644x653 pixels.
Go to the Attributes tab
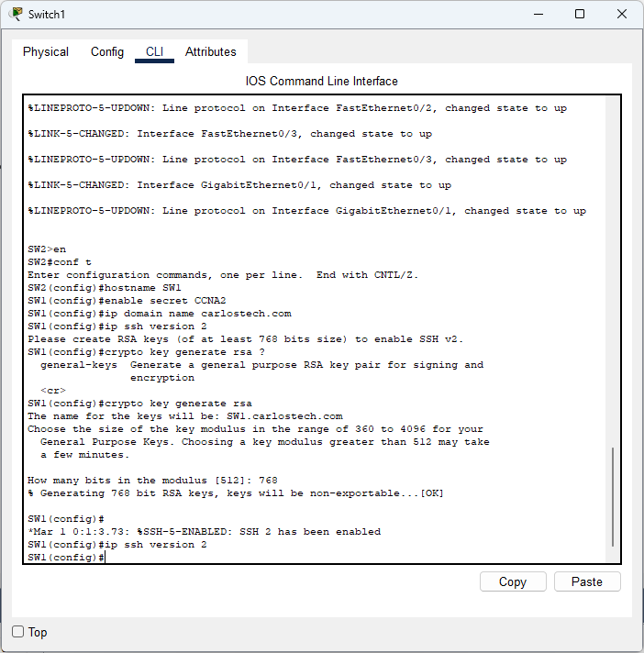pos(211,52)
